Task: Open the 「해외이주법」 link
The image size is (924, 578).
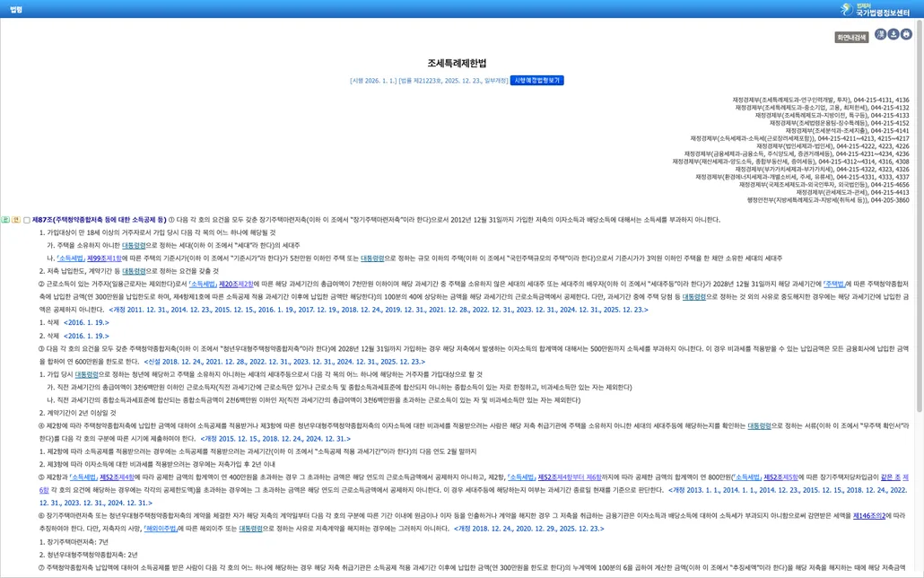Action: [x=161, y=529]
